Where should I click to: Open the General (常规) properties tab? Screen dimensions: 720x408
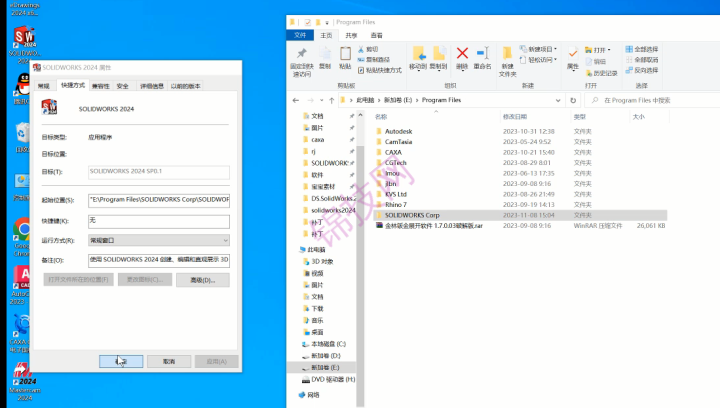(44, 86)
